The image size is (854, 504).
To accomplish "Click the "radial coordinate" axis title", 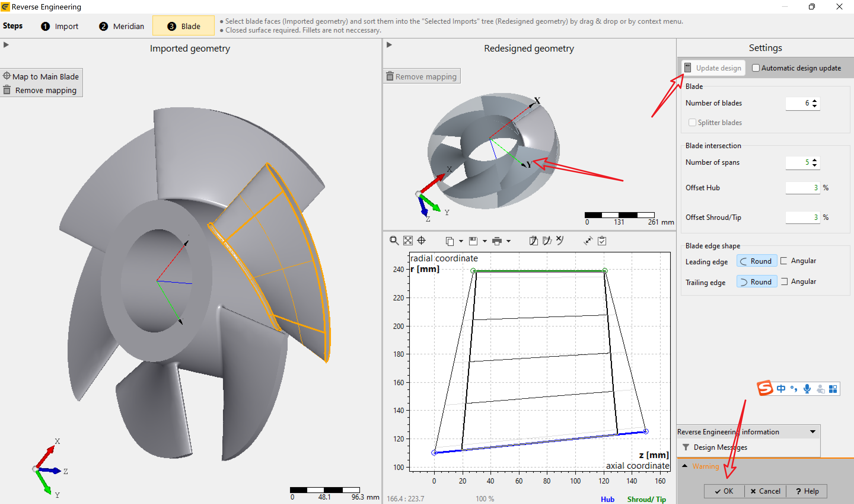I will pos(444,258).
